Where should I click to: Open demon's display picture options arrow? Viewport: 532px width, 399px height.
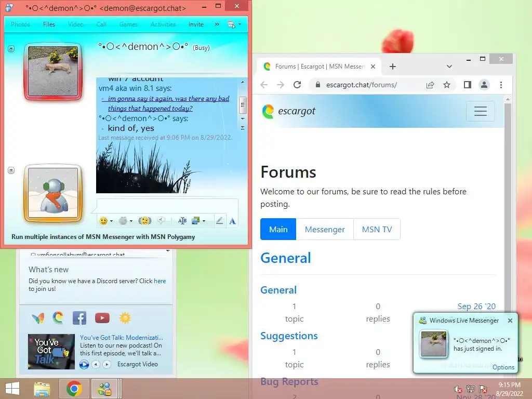[11, 49]
